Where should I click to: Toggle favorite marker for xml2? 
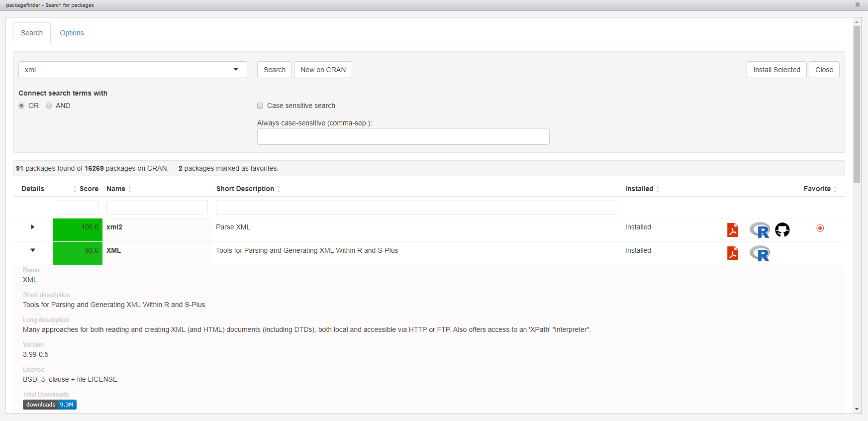(x=820, y=228)
